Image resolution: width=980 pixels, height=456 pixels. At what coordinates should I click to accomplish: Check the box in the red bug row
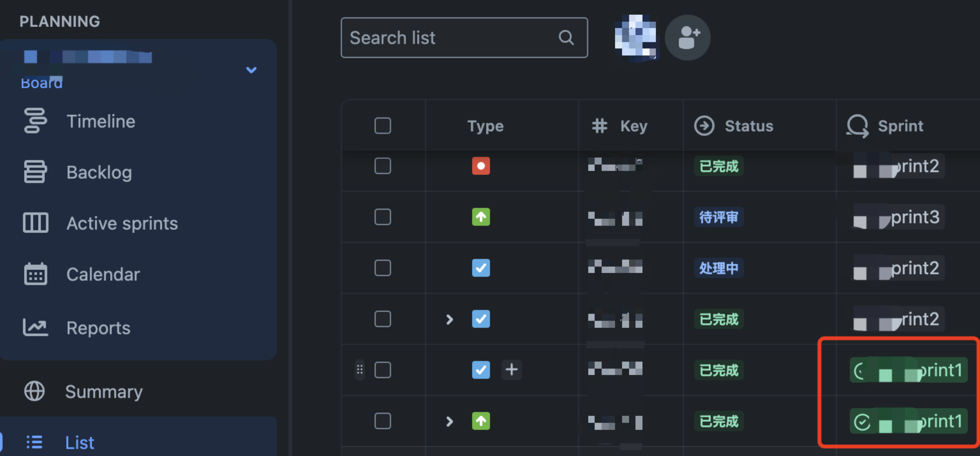pyautogui.click(x=383, y=166)
